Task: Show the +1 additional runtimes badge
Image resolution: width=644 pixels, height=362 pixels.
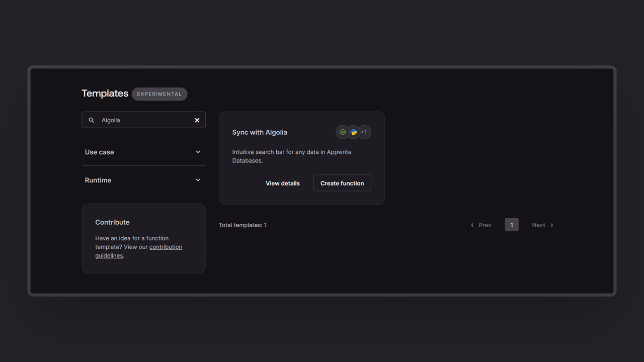Action: tap(364, 132)
